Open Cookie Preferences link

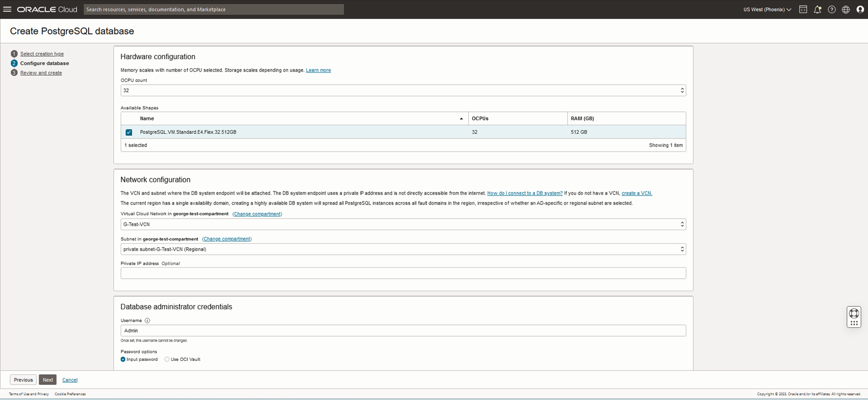[70, 394]
